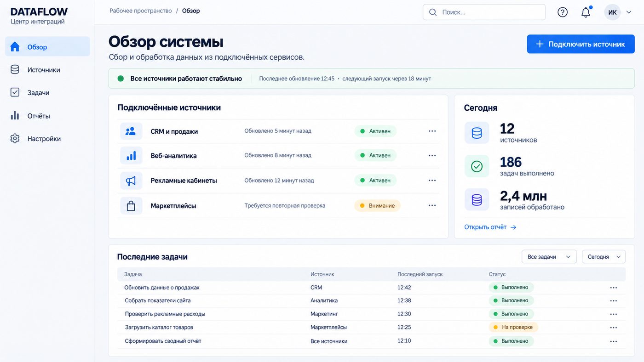
Task: Open the more menu for Собрать показатели сайта
Action: 613,300
